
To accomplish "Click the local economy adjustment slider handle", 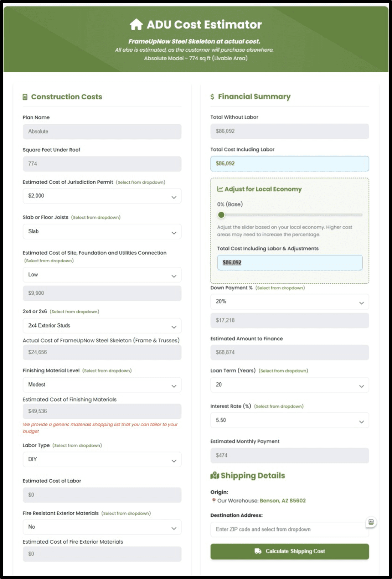I will [x=221, y=215].
